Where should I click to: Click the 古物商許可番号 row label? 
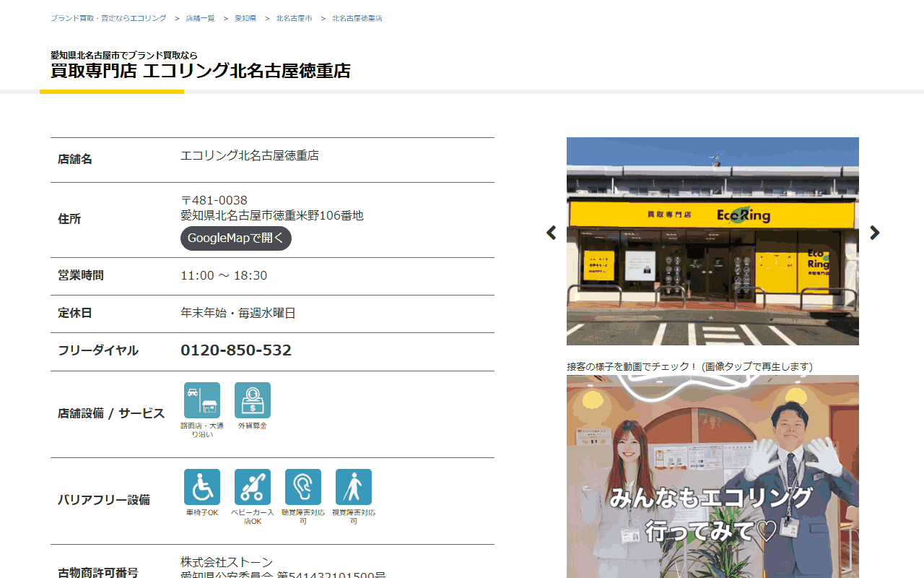98,572
